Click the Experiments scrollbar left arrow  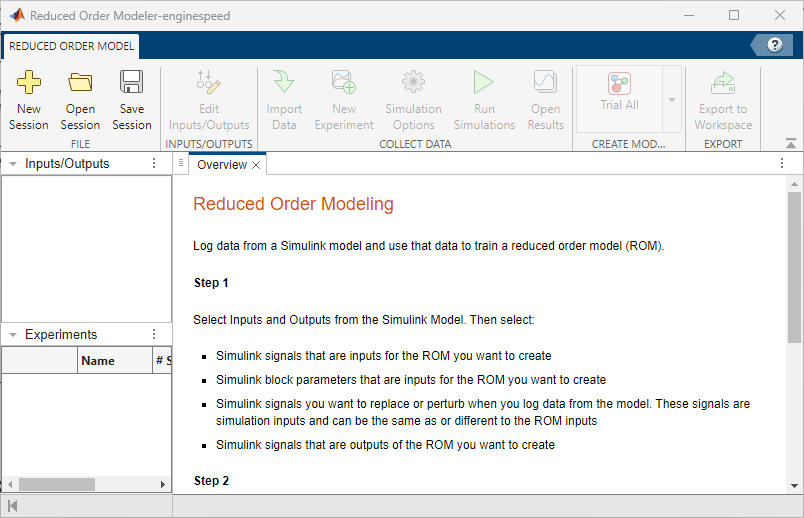tap(10, 484)
